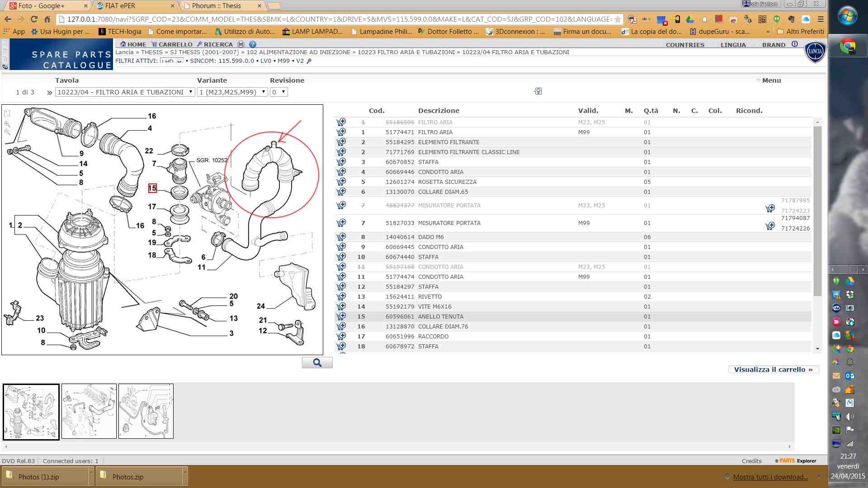Click parts list scroll down arrow

(x=817, y=349)
